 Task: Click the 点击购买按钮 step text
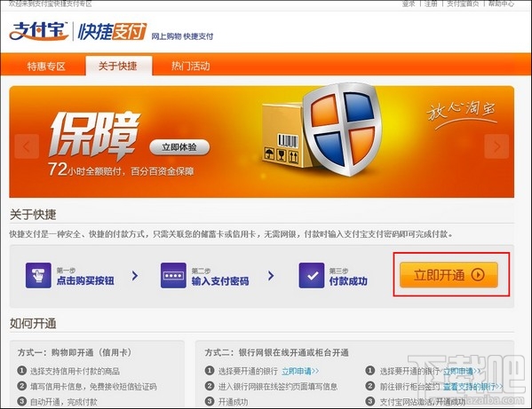pyautogui.click(x=85, y=280)
